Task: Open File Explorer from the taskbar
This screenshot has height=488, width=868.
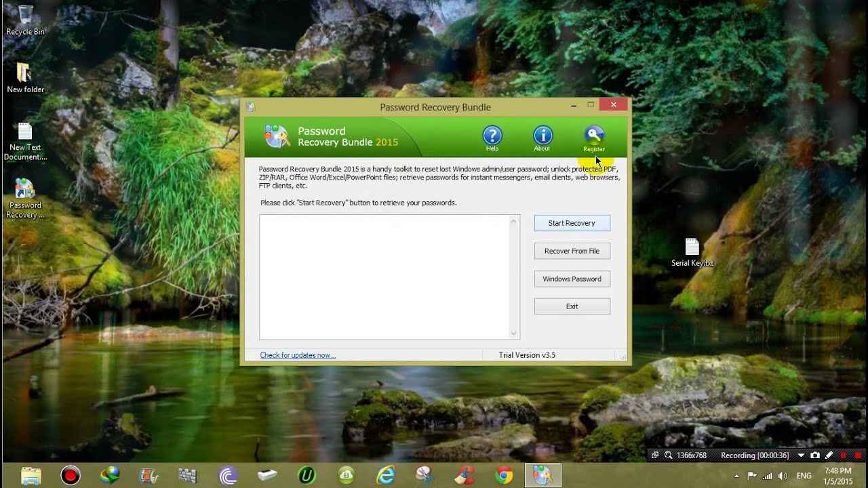Action: [31, 476]
